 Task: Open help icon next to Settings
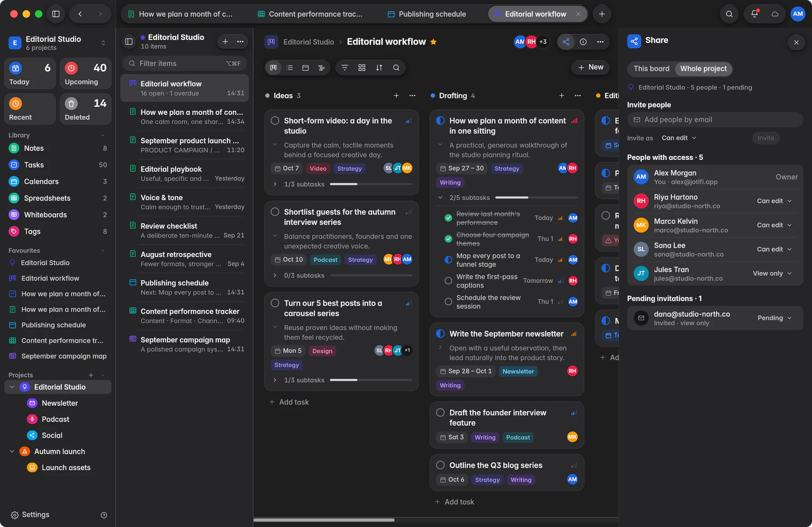[x=104, y=515]
